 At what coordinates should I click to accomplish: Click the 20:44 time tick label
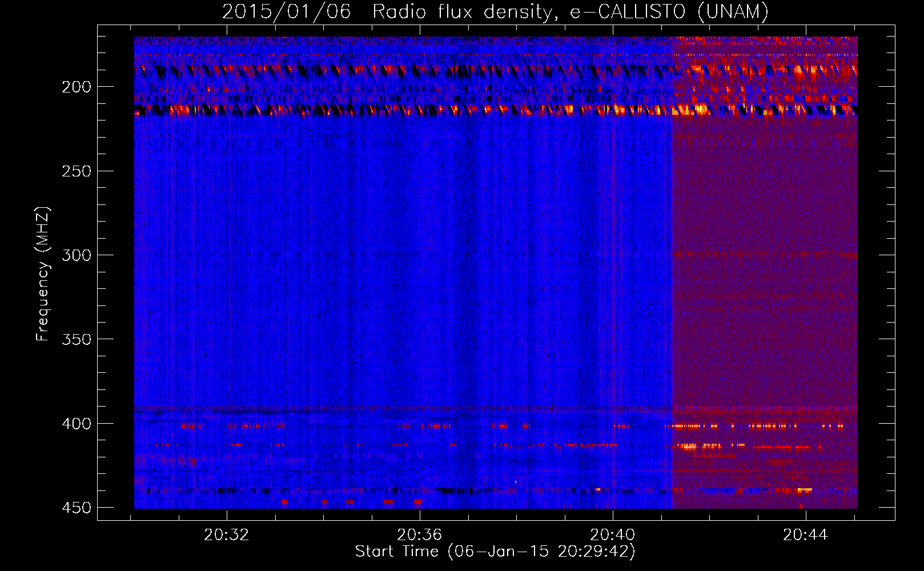(x=805, y=535)
